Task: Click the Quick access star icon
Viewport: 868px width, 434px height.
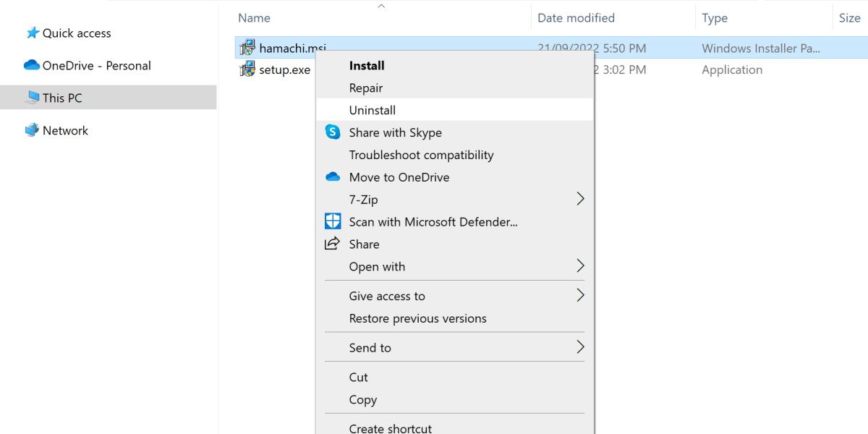Action: [32, 33]
